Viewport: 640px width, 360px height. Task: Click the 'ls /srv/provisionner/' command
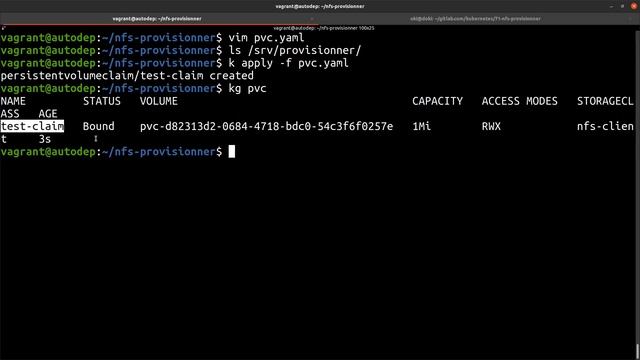pyautogui.click(x=295, y=51)
